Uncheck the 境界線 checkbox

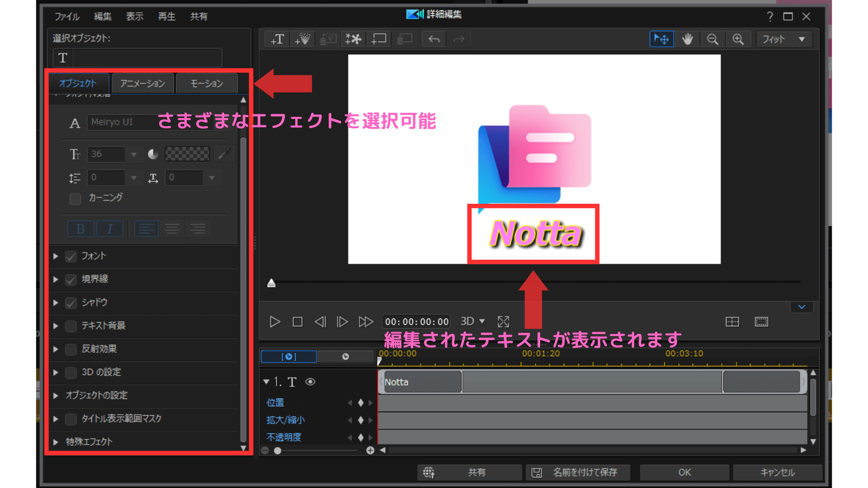click(71, 280)
